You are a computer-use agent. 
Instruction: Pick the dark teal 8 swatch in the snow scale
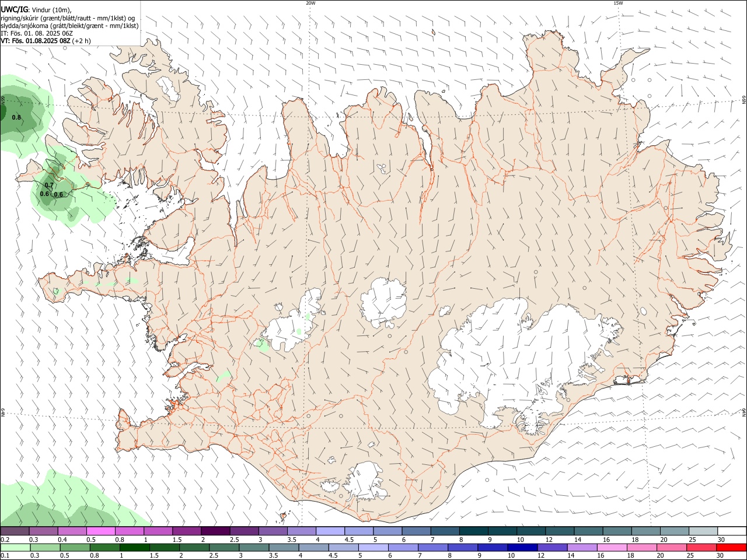pyautogui.click(x=474, y=531)
